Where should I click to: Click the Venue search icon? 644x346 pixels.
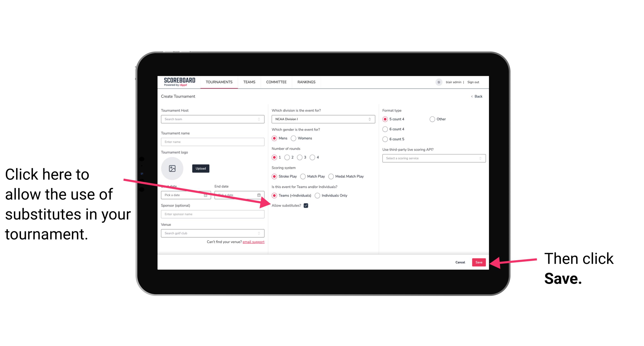tap(261, 233)
